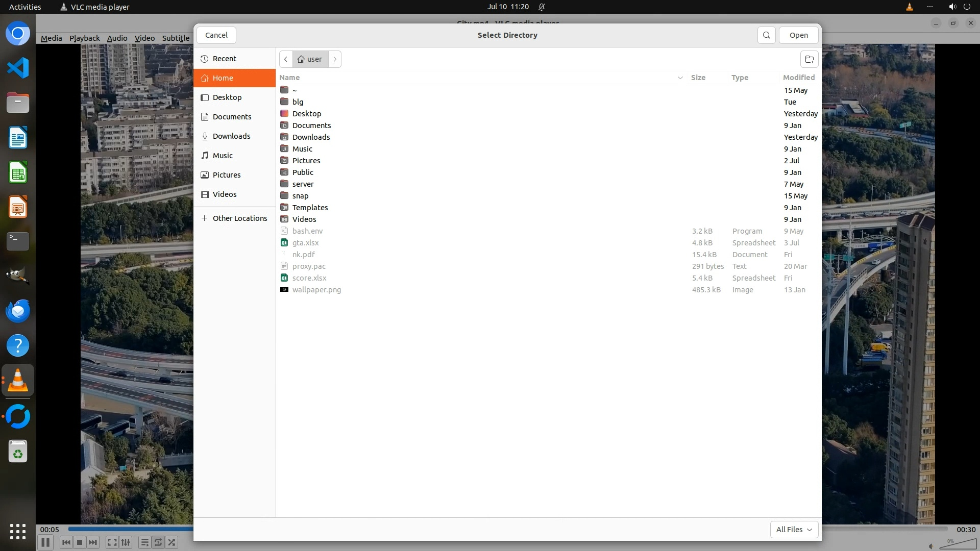Open the All Files filter dropdown

click(x=794, y=530)
